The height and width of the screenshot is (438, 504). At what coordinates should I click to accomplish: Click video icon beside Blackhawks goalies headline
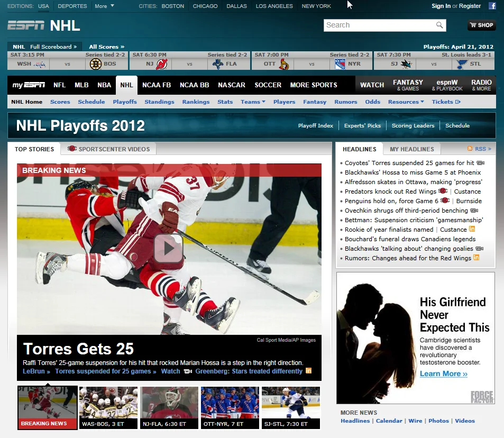479,248
